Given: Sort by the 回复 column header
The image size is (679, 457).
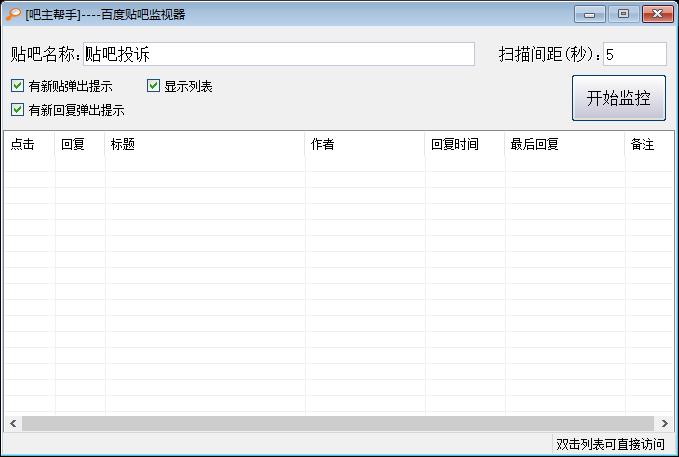Looking at the screenshot, I should point(80,144).
